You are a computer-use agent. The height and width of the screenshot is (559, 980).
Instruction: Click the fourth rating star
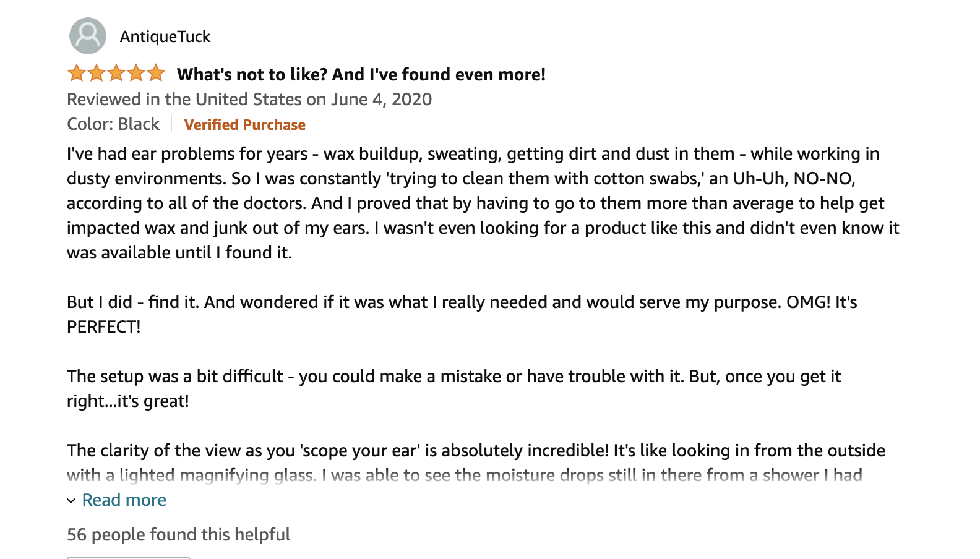(136, 73)
